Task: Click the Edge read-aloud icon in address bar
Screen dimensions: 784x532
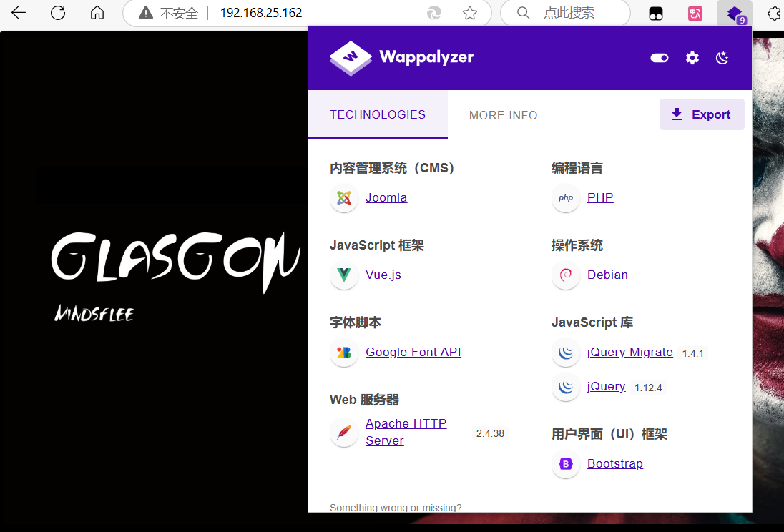Action: [434, 13]
